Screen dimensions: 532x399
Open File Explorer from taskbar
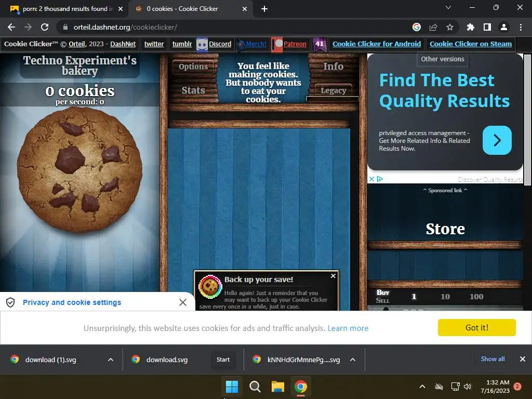point(277,387)
